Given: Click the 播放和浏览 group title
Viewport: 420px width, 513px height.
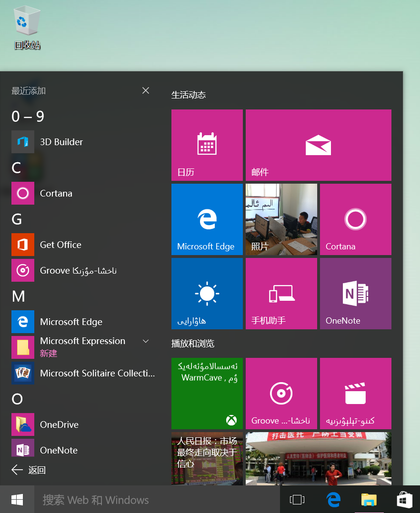Looking at the screenshot, I should [x=193, y=344].
